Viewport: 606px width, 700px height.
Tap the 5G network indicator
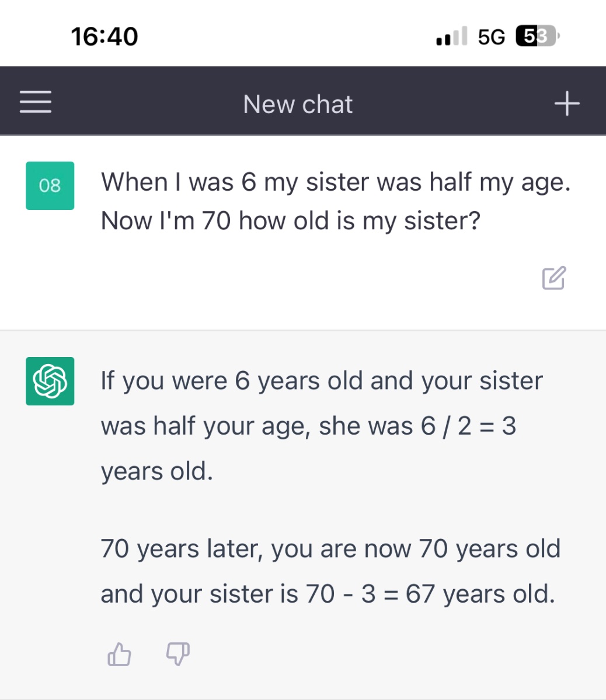click(x=491, y=37)
